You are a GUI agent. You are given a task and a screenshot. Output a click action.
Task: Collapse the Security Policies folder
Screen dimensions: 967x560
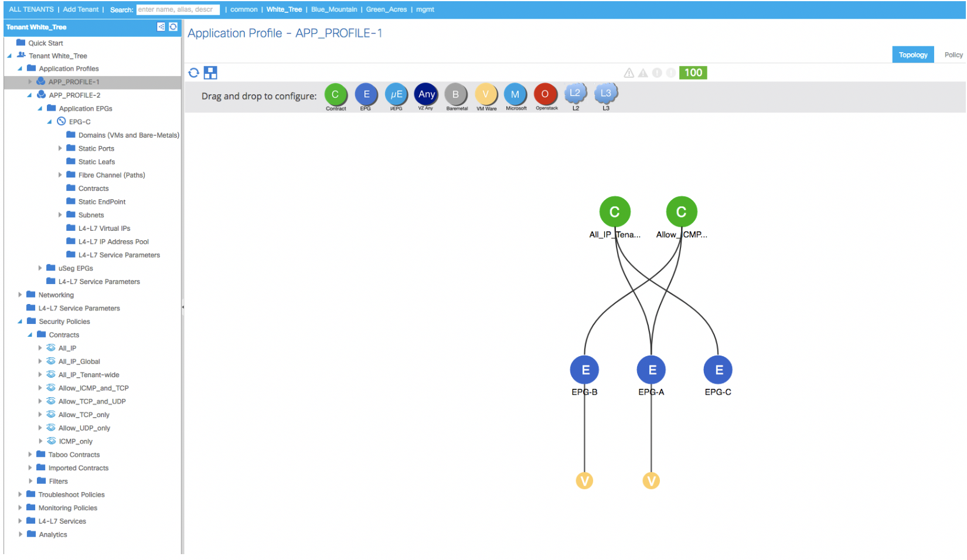[20, 322]
